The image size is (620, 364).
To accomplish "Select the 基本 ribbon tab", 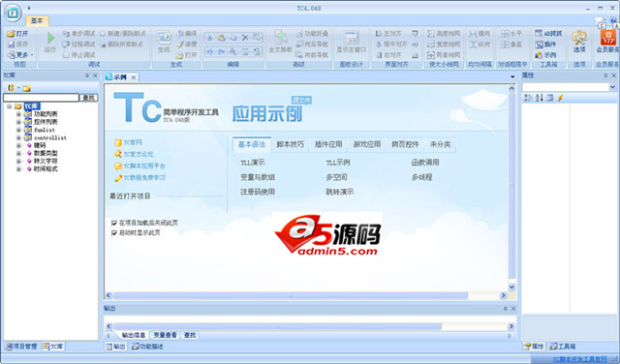I will click(37, 20).
